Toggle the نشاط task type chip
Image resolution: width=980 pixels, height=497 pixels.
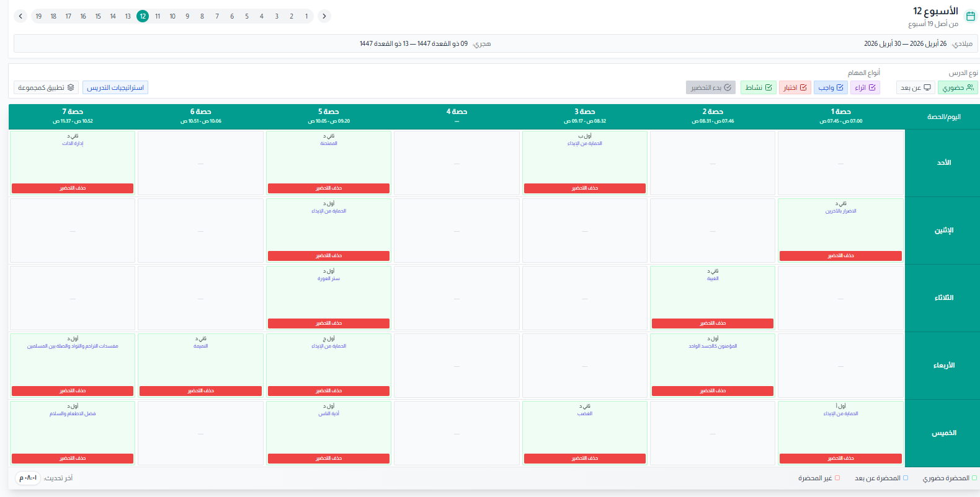pos(759,87)
